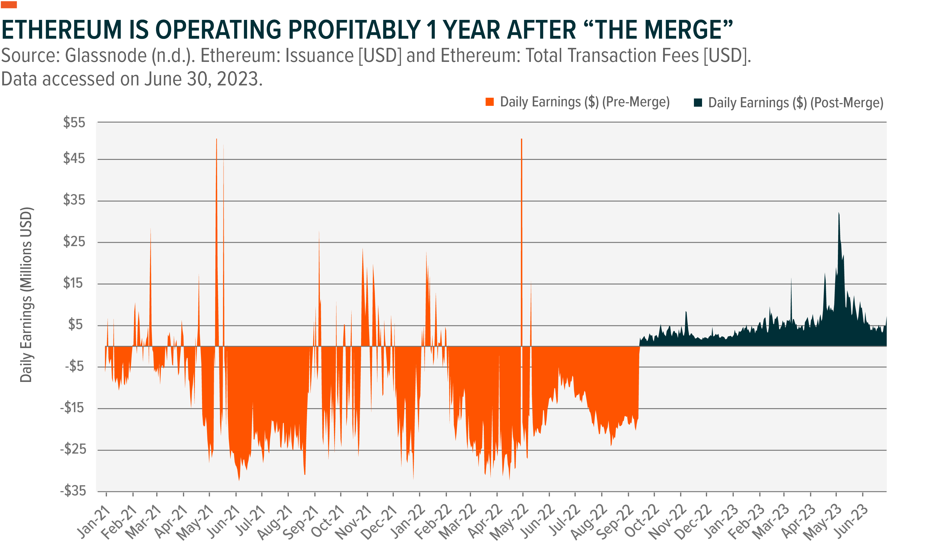The image size is (934, 560).
Task: Click the Feb-22 x-axis label
Action: tap(433, 522)
